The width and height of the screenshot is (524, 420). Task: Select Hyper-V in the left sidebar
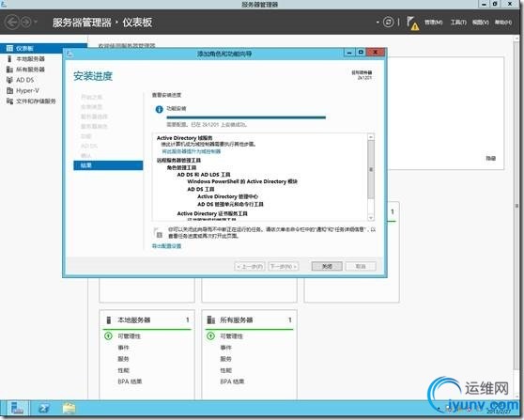click(28, 90)
